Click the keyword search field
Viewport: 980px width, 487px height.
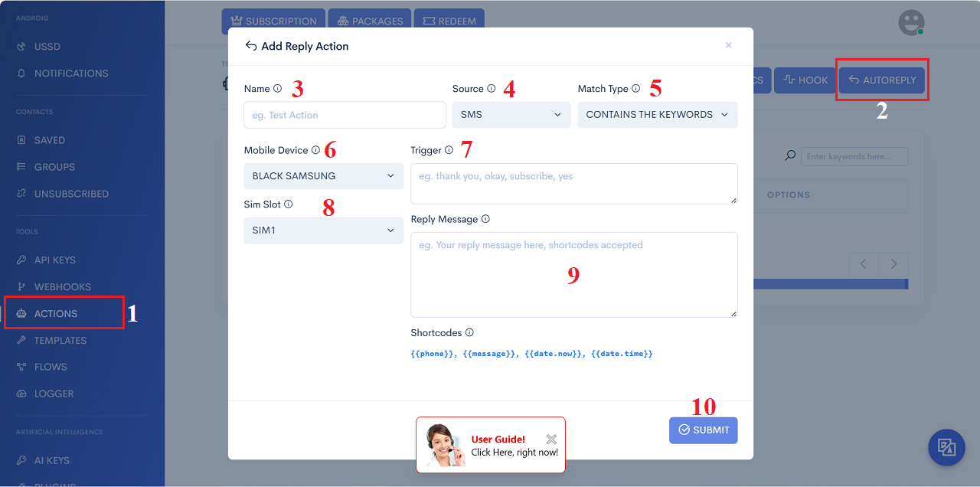click(854, 156)
